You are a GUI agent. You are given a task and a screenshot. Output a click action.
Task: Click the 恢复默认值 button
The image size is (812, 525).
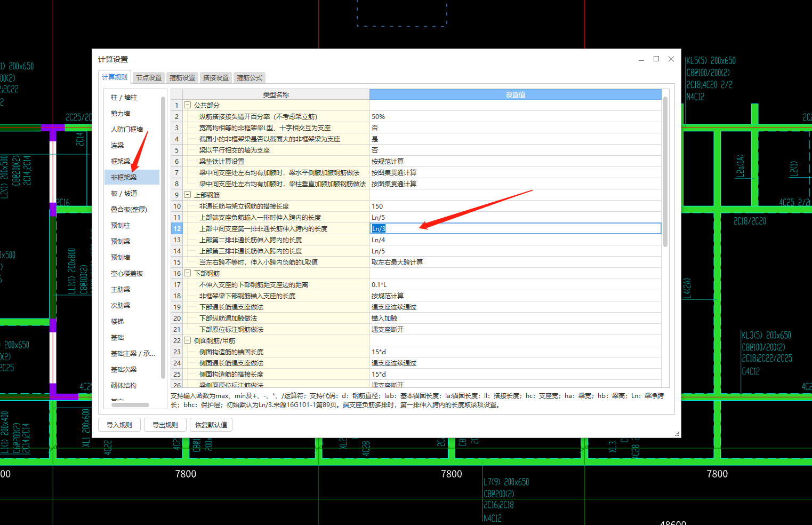coord(211,425)
